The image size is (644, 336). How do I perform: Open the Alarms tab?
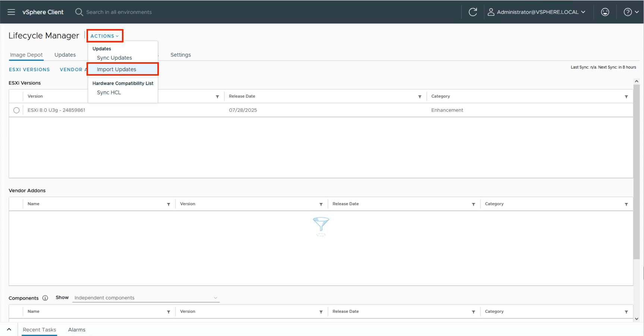[x=77, y=330]
